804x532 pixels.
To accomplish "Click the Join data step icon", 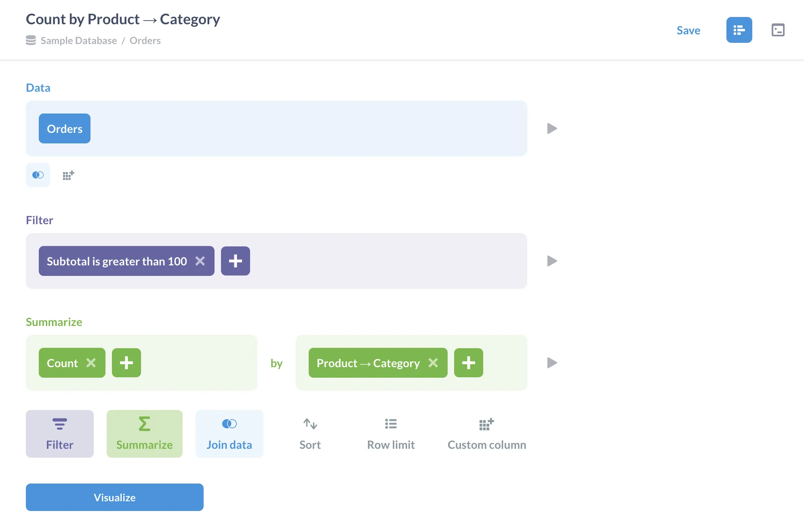I will tap(229, 433).
